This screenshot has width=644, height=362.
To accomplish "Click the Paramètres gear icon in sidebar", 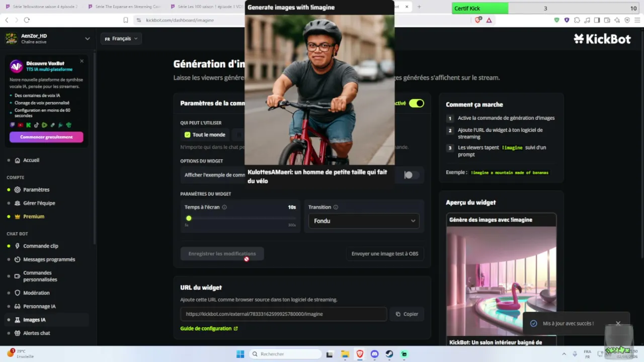I will 18,190.
